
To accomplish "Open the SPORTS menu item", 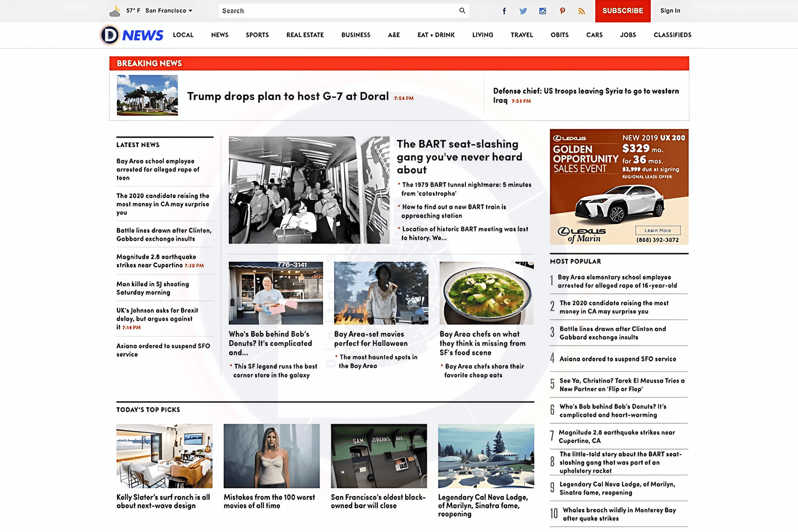I will tap(257, 35).
